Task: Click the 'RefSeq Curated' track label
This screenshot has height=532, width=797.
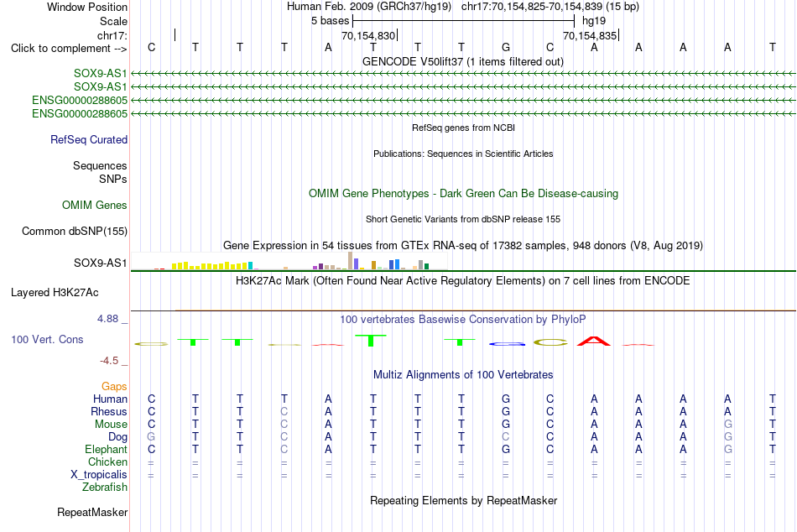Action: [89, 139]
